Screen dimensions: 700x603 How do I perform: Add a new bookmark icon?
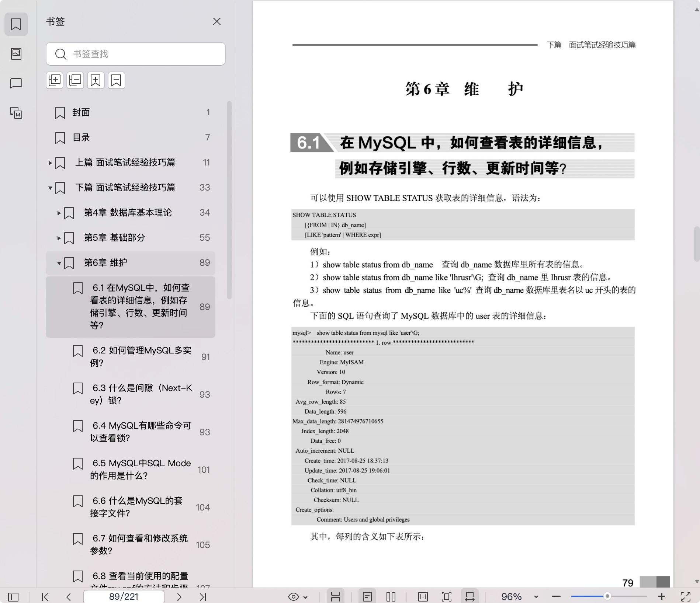coord(96,80)
